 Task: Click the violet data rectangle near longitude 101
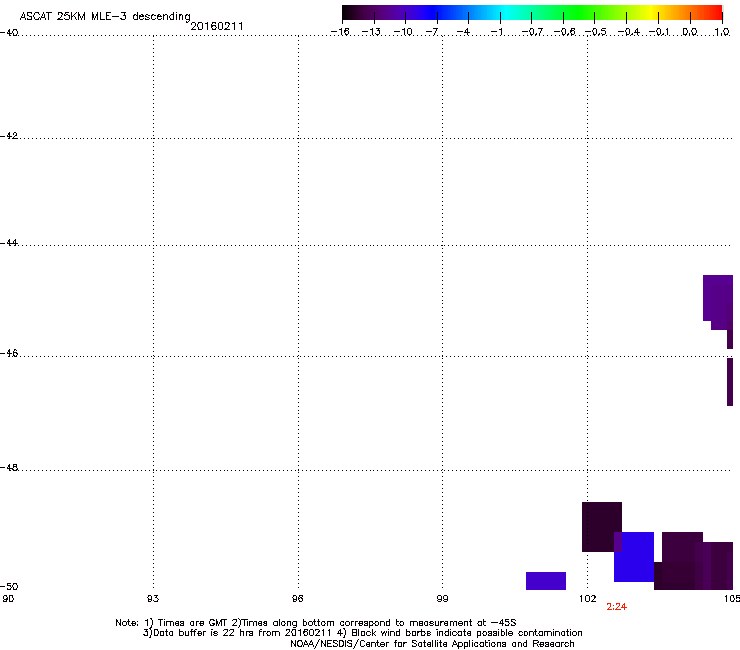click(x=546, y=581)
